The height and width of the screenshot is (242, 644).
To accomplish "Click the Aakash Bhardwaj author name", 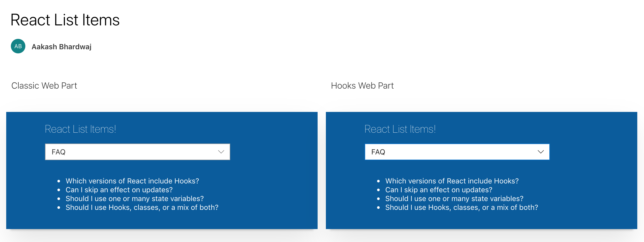I will click(61, 47).
